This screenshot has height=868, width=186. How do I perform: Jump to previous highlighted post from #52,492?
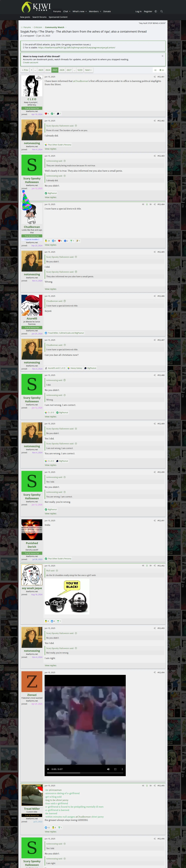point(143,566)
